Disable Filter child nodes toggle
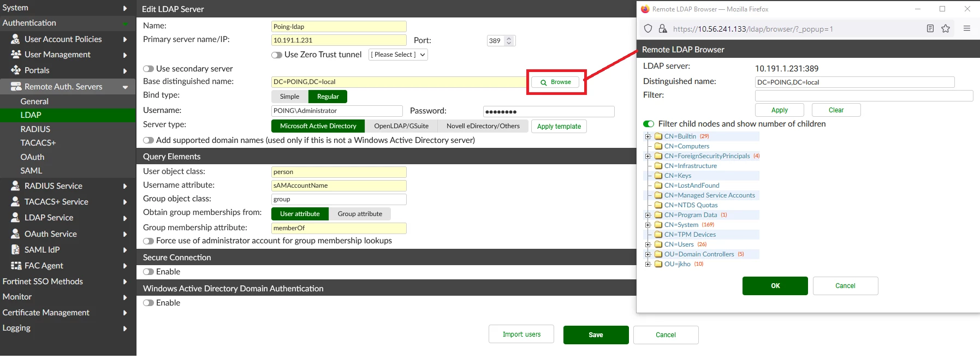This screenshot has width=980, height=359. point(649,124)
